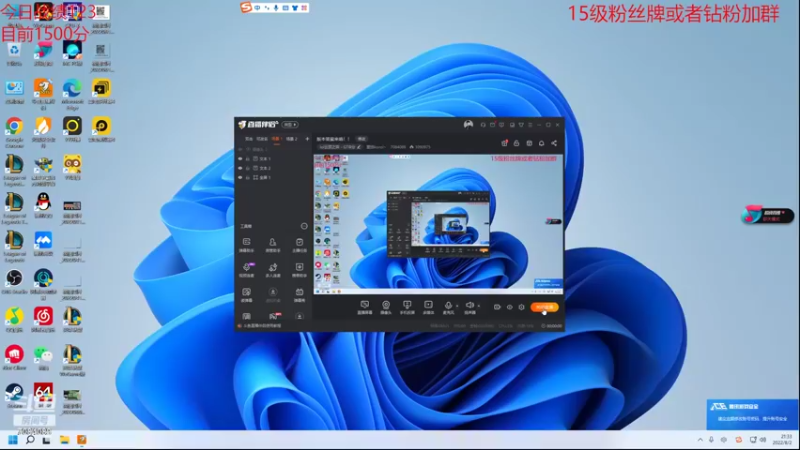
Task: Toggle visibility of the 文本 2 source
Action: 240,168
